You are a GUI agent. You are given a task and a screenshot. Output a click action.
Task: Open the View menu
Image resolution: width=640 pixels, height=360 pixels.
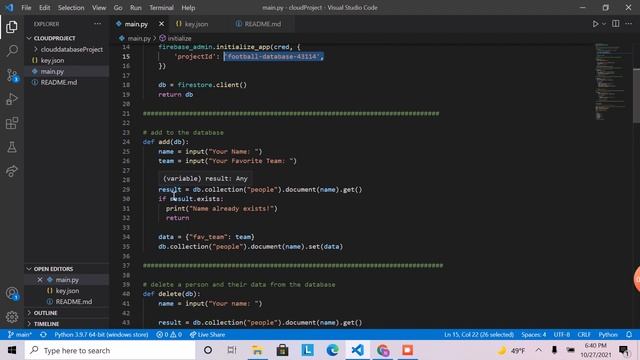pyautogui.click(x=99, y=8)
